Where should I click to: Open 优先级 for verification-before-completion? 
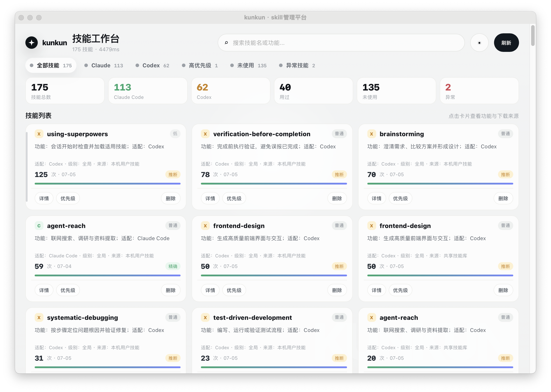(234, 198)
